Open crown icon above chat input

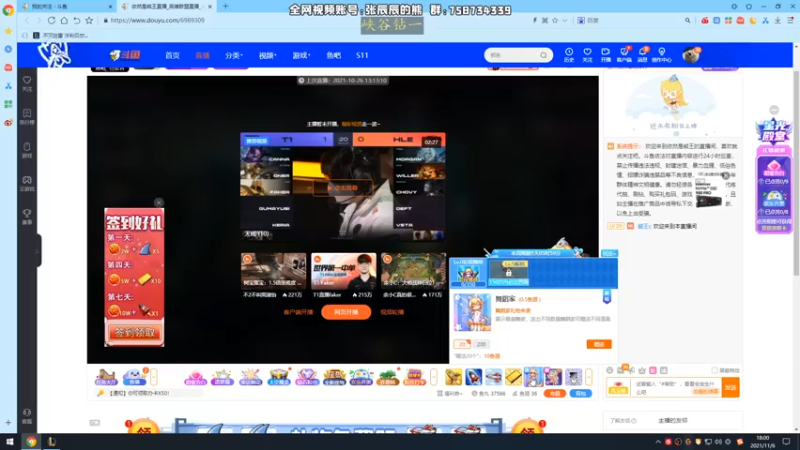click(x=642, y=370)
